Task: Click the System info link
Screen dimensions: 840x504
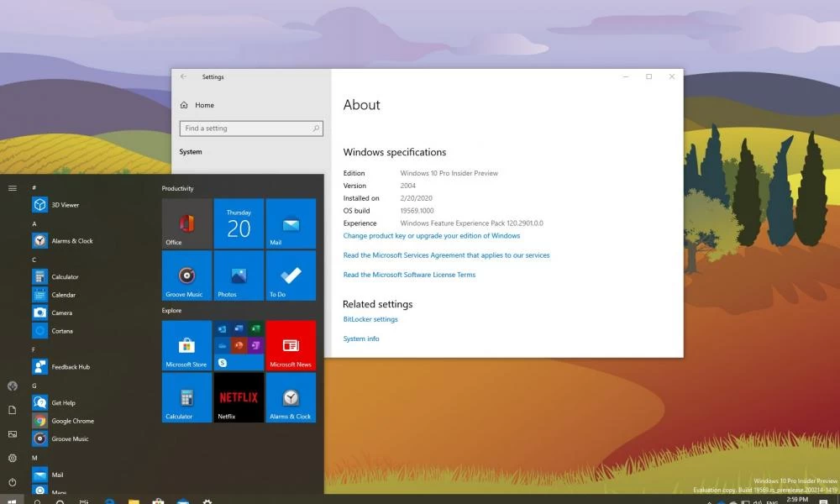Action: (x=361, y=339)
